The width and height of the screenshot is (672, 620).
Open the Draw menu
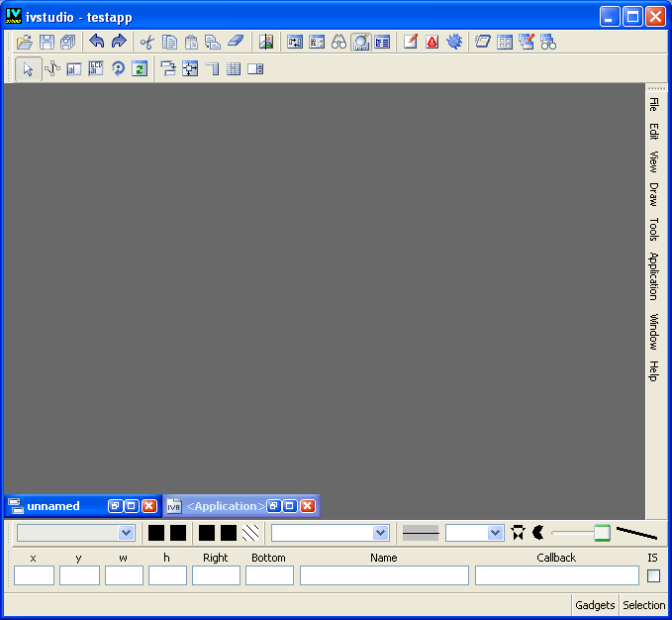653,193
